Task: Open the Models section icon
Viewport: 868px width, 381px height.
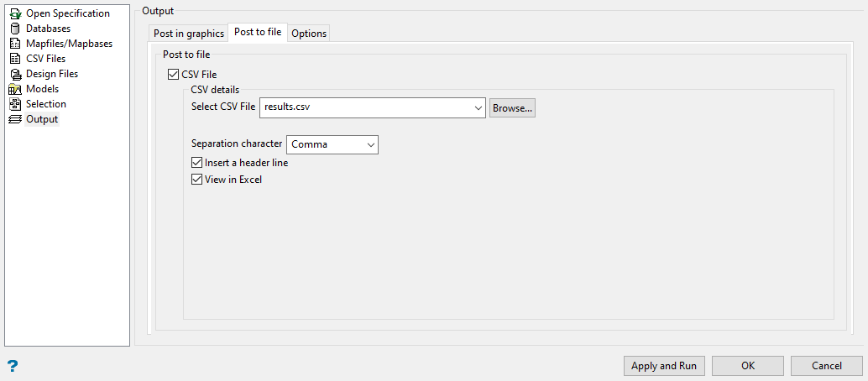Action: [x=14, y=89]
